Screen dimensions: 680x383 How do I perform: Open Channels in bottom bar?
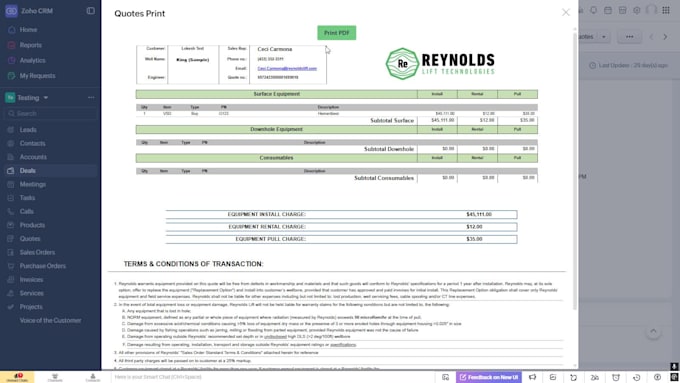tap(55, 377)
